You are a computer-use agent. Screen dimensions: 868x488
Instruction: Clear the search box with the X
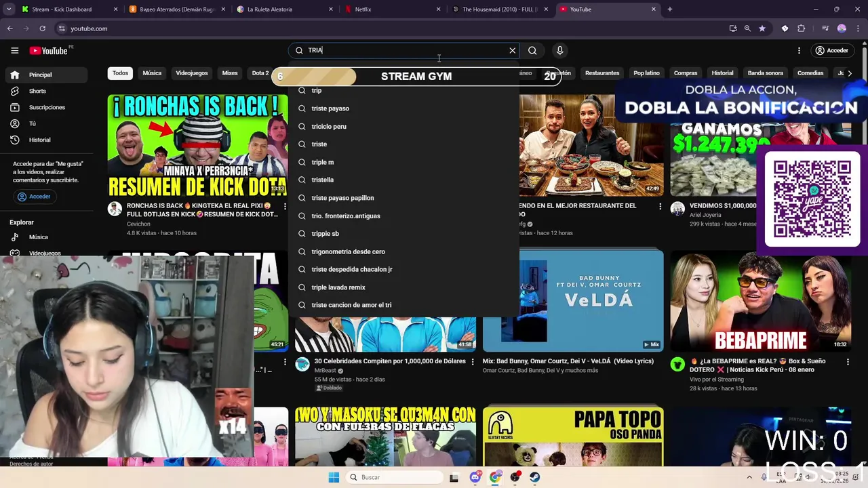(x=513, y=50)
